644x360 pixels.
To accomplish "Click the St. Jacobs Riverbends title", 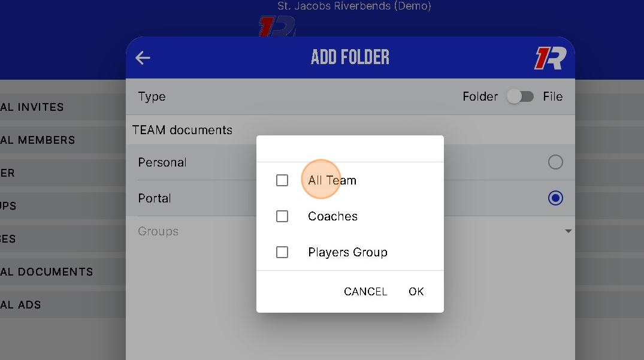I will [x=354, y=6].
